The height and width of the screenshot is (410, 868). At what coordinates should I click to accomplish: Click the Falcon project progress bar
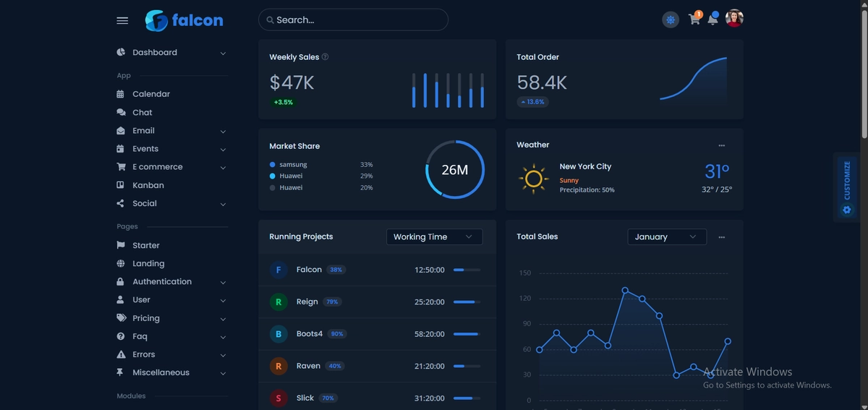pos(467,270)
